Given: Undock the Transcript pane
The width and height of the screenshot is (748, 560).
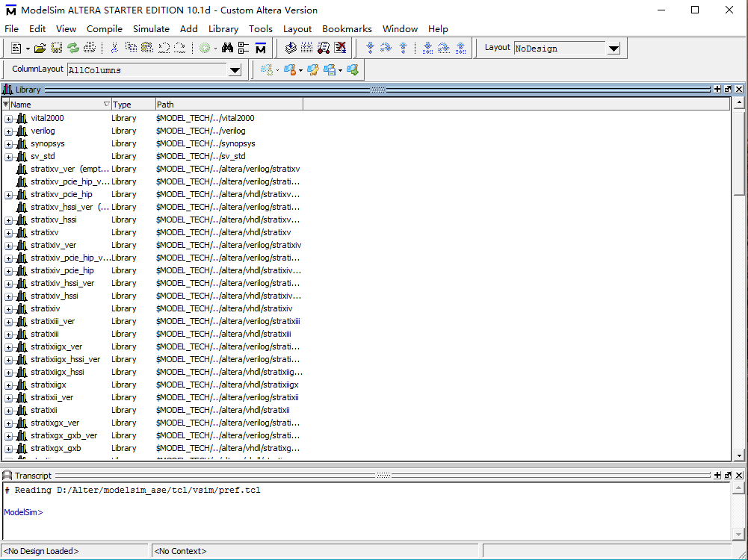Looking at the screenshot, I should click(x=728, y=475).
